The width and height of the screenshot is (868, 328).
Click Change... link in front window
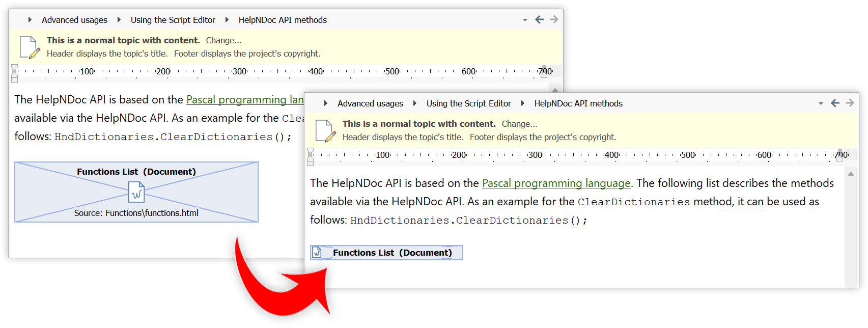(x=519, y=124)
